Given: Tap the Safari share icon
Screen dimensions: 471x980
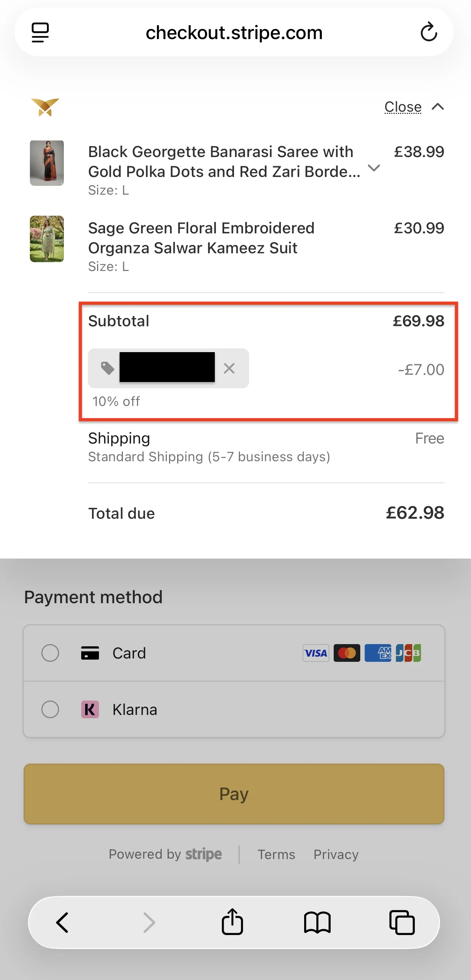Looking at the screenshot, I should [233, 922].
